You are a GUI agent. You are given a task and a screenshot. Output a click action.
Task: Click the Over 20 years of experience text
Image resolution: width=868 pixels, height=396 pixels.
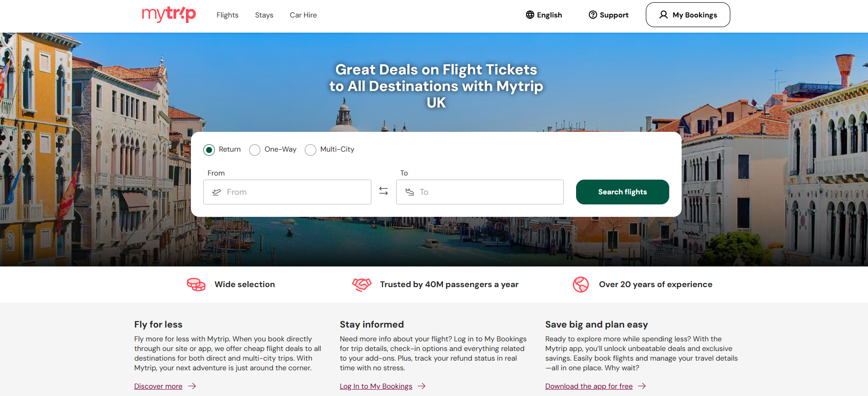tap(655, 284)
